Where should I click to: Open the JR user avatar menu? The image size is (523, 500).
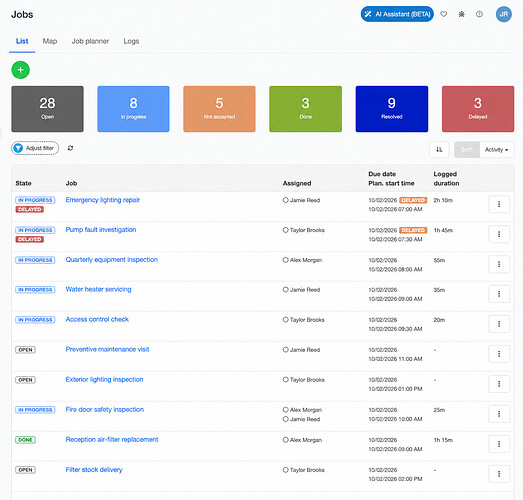[x=503, y=14]
